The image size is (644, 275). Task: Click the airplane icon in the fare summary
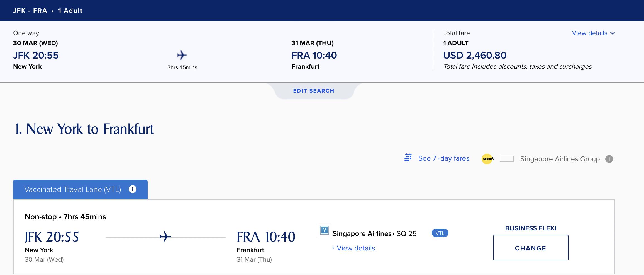[182, 55]
